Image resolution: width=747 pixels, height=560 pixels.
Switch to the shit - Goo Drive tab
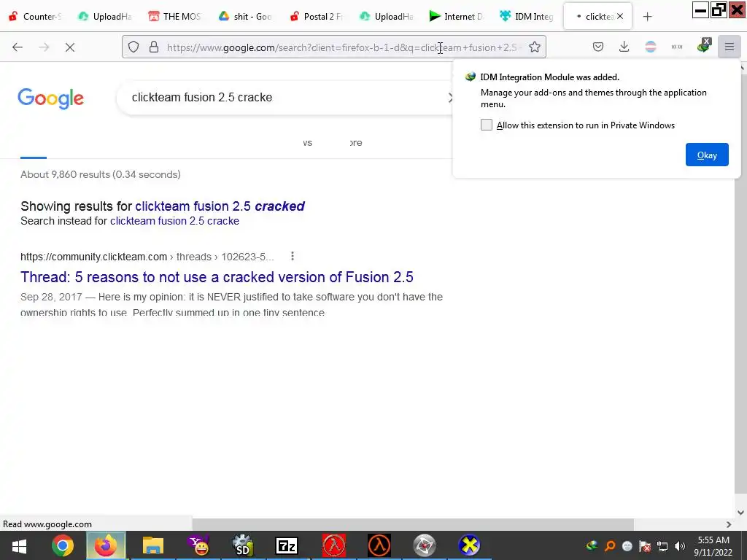245,16
